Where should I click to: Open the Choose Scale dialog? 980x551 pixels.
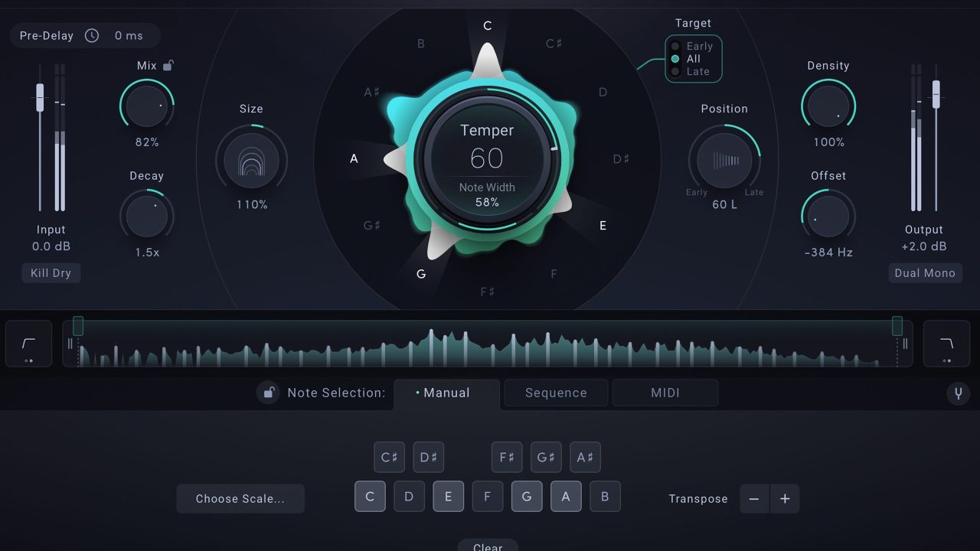click(240, 498)
